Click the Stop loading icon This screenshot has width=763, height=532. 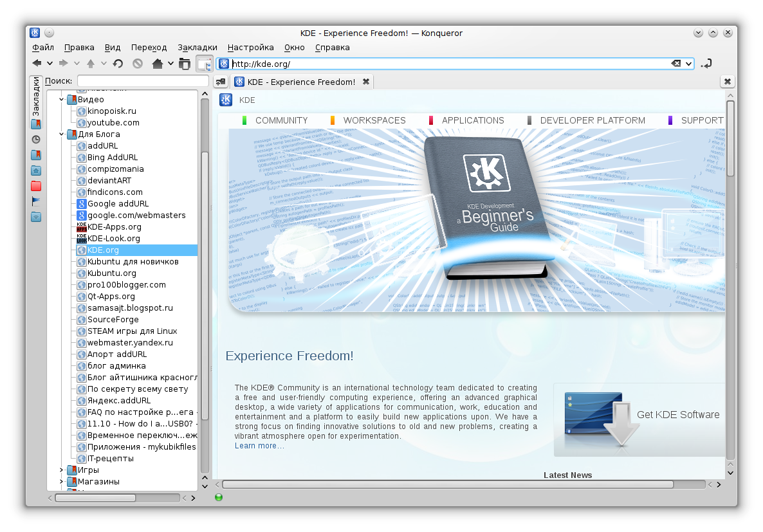pyautogui.click(x=137, y=63)
